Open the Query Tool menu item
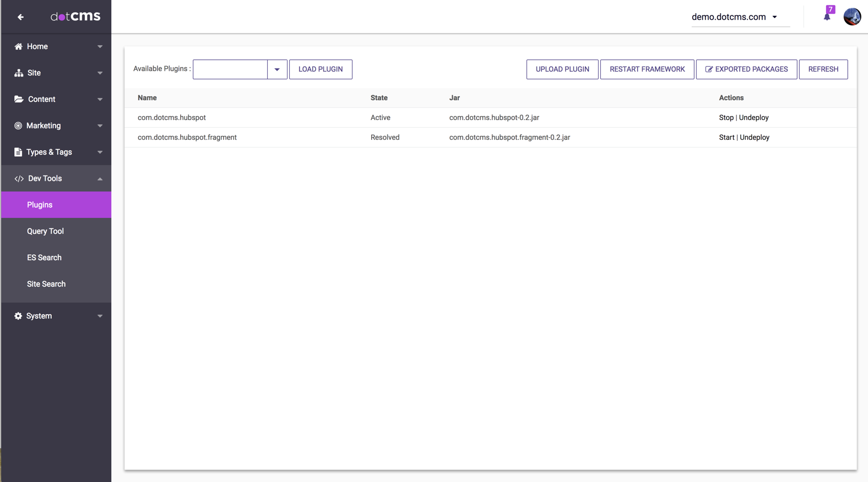868x482 pixels. pos(45,232)
